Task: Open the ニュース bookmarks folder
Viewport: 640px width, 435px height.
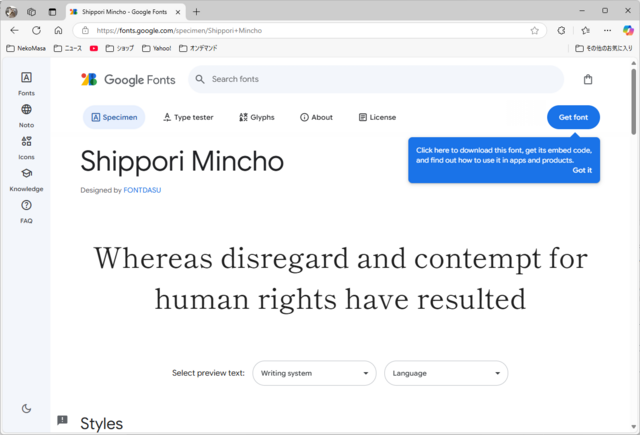Action: click(x=68, y=48)
